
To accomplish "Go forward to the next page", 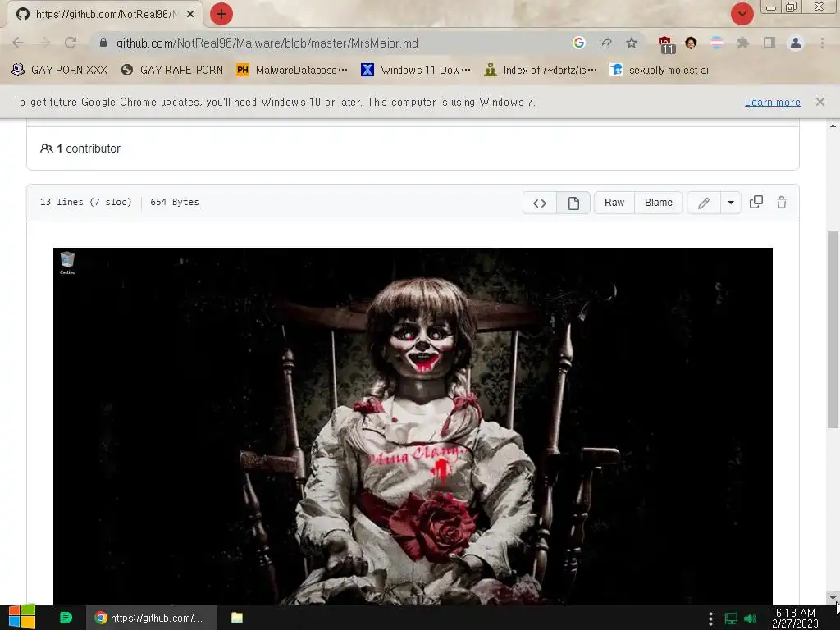I will tap(44, 43).
